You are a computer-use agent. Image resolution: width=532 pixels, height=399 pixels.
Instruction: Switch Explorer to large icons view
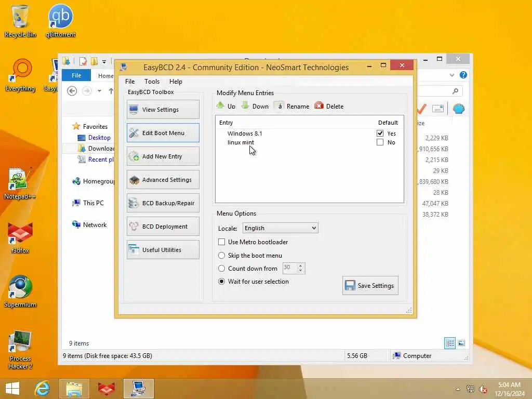click(461, 343)
